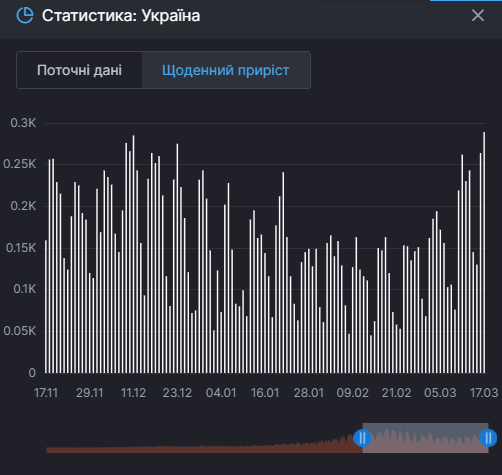The width and height of the screenshot is (502, 475).
Task: Click the 0.05K y-axis label
Action: point(20,331)
